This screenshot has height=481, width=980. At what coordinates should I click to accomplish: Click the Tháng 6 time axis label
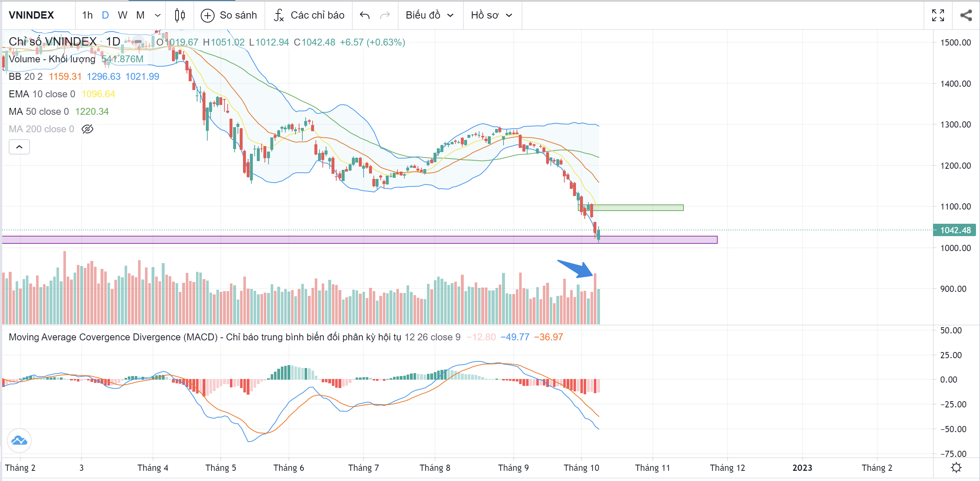289,468
